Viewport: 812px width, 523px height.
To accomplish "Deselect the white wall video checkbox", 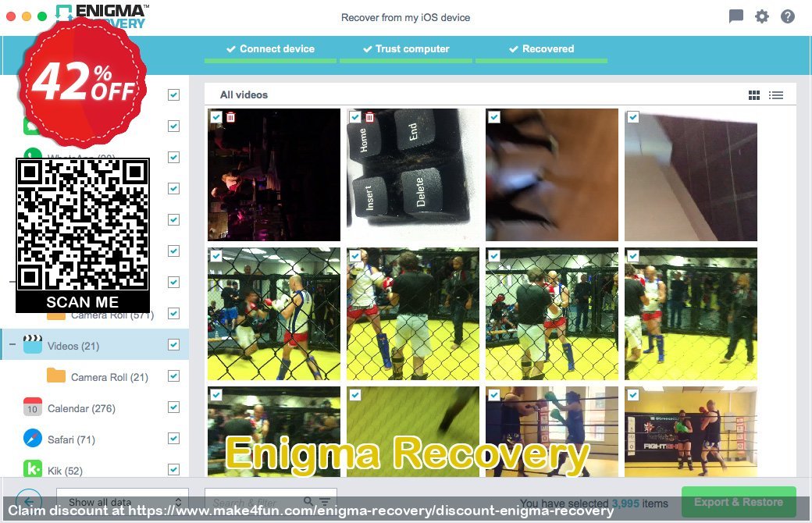I will [x=633, y=117].
